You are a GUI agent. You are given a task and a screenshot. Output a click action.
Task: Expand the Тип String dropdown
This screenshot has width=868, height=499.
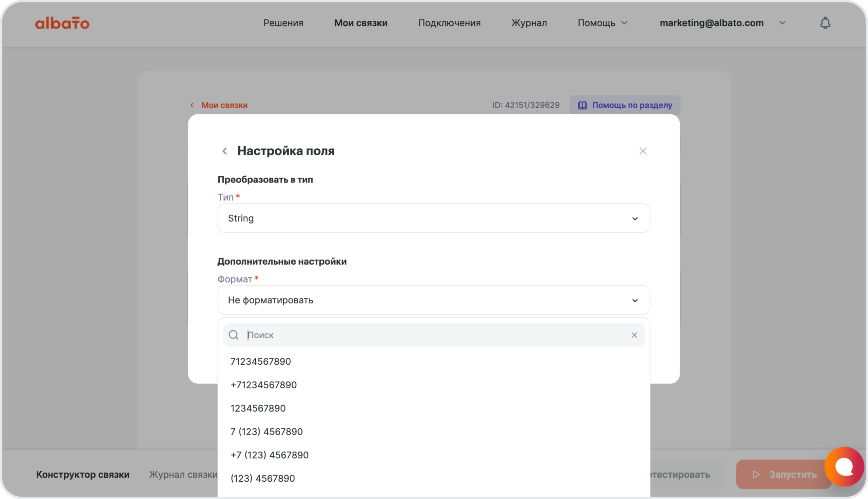point(433,218)
